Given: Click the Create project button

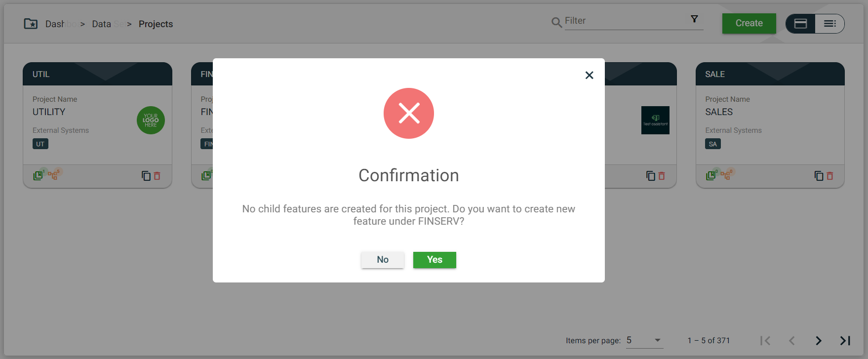Looking at the screenshot, I should 749,23.
